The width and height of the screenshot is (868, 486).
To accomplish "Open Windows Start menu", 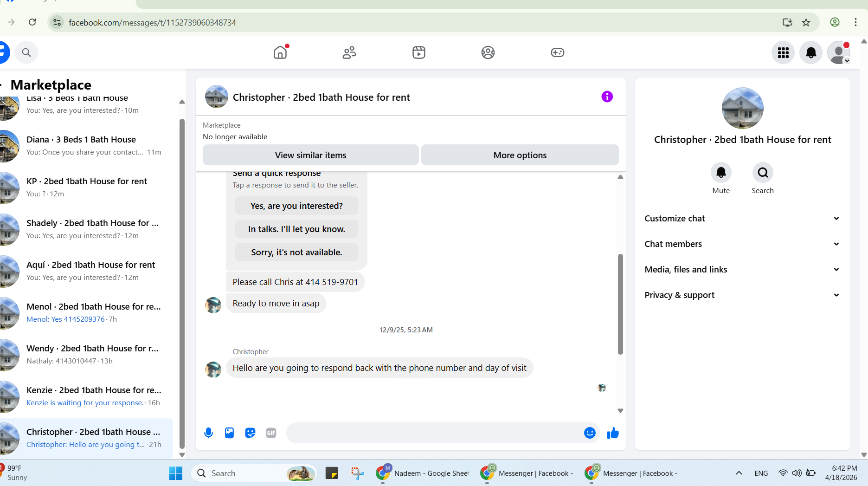I will tap(175, 473).
